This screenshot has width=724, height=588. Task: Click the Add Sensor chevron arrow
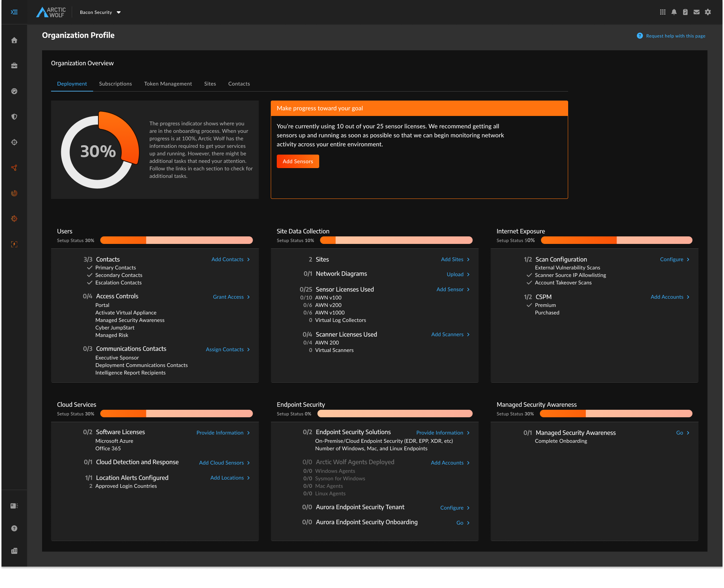(x=468, y=289)
